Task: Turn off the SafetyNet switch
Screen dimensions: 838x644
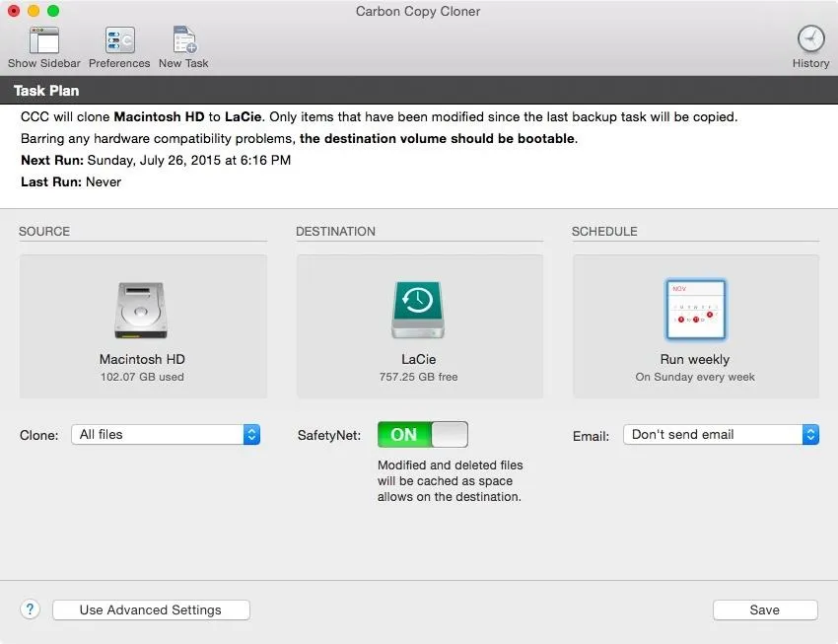Action: [x=422, y=435]
